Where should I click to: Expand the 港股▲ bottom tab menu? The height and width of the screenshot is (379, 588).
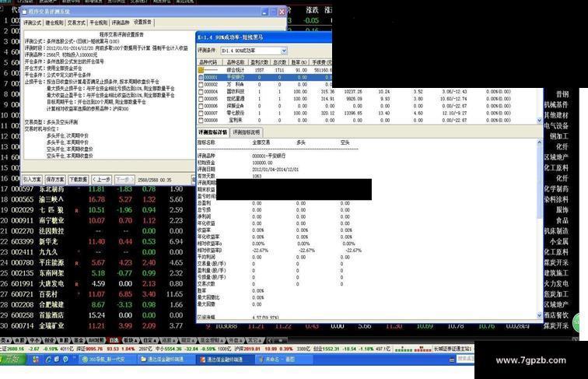(169, 340)
